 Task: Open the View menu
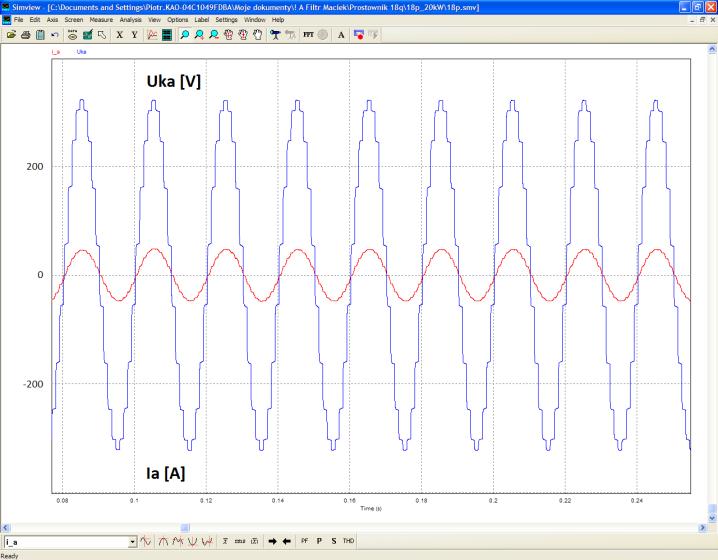point(154,20)
